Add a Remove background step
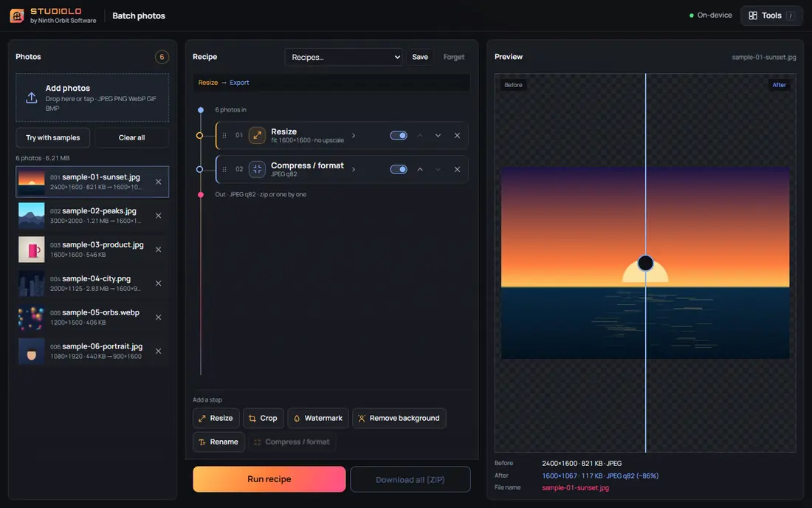The image size is (812, 508). [x=399, y=418]
